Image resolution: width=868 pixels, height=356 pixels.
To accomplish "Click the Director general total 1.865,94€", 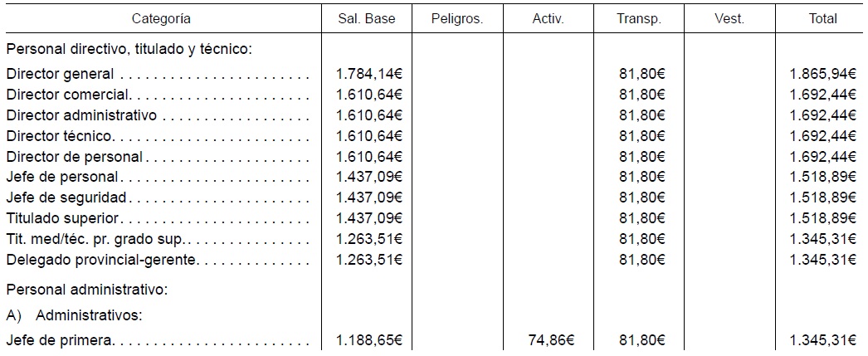I will (x=824, y=74).
